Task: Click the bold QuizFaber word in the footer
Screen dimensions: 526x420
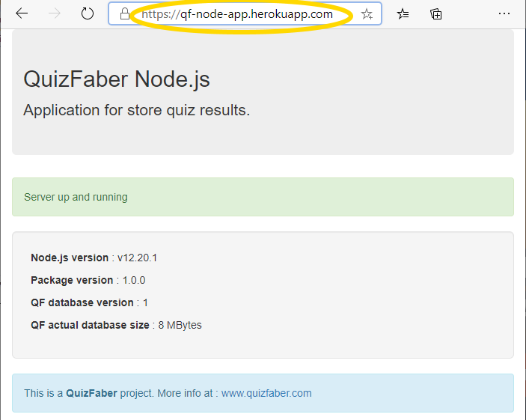Action: pos(91,393)
